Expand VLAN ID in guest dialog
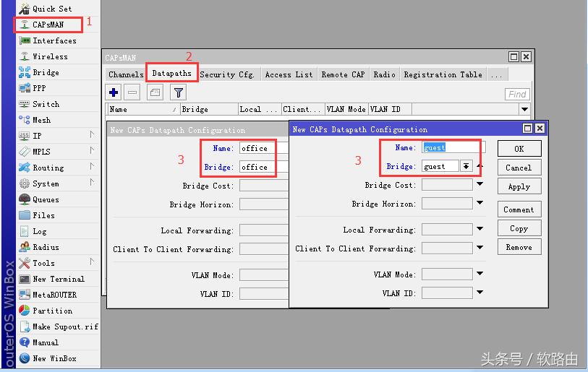This screenshot has width=588, height=372. pos(480,293)
